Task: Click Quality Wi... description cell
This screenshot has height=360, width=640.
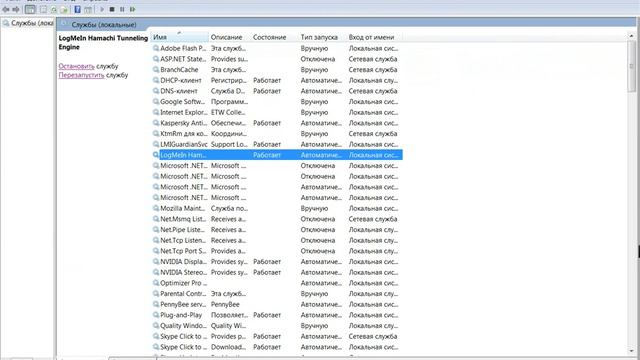Action: [228, 326]
